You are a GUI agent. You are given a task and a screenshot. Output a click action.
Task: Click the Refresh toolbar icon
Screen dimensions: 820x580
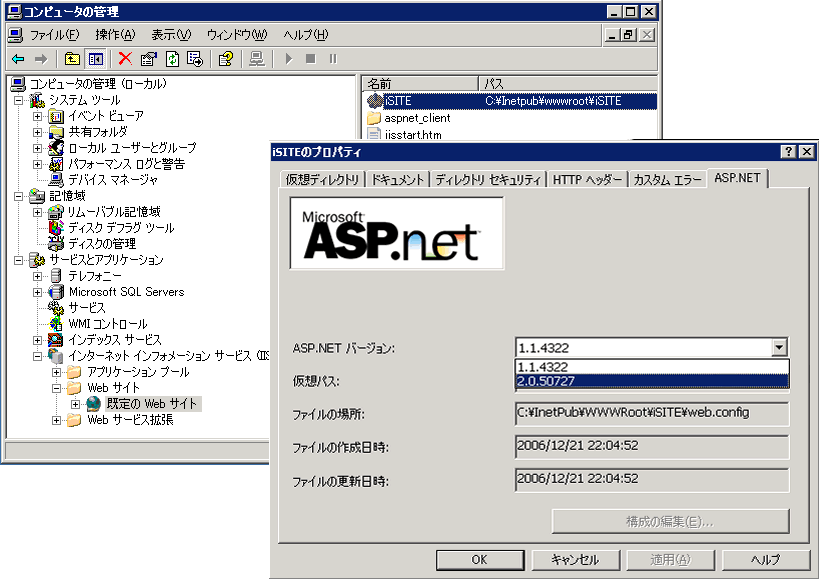[x=172, y=59]
